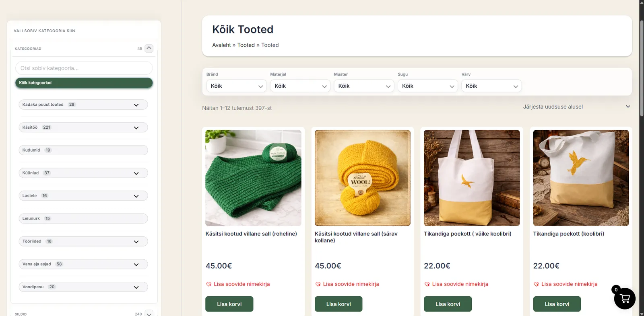Click wishlist heart icon for hummingbird tote bag
Image resolution: width=644 pixels, height=316 pixels.
(x=536, y=284)
